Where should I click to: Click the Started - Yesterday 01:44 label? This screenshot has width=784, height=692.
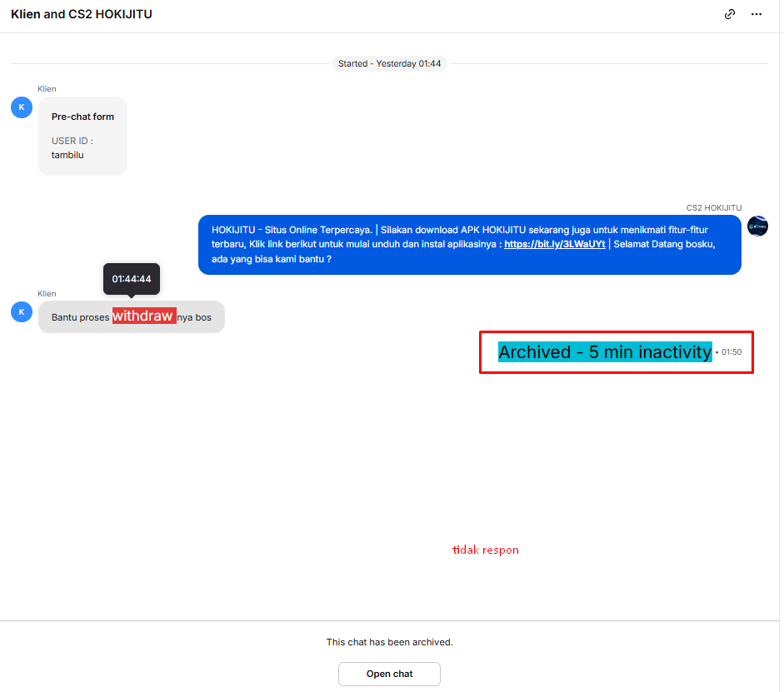(389, 63)
